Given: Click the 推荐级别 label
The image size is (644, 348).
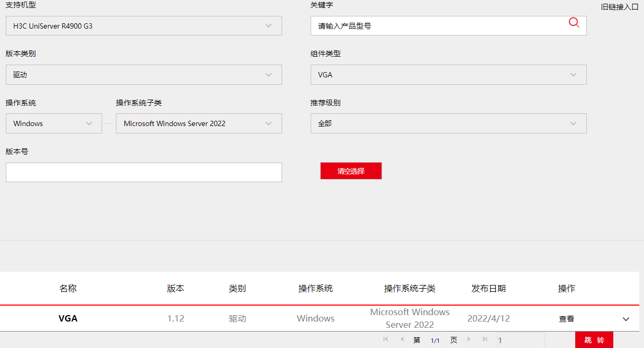Looking at the screenshot, I should [x=325, y=103].
